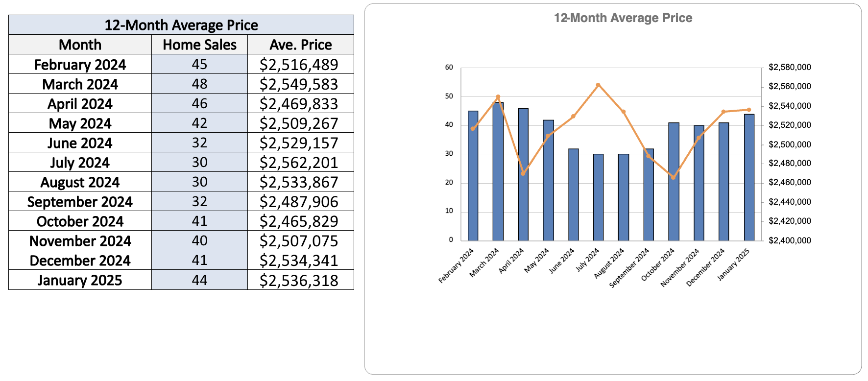Select the "Ave. Price" column header

301,45
